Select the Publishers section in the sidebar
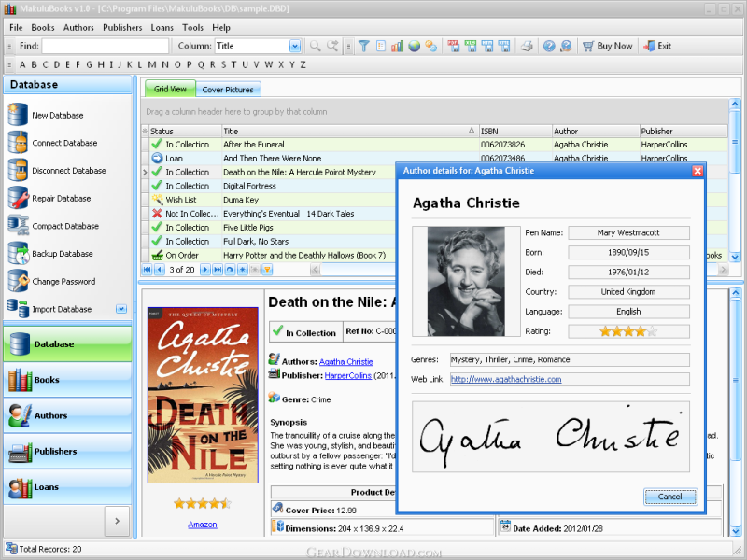The width and height of the screenshot is (747, 560). (x=67, y=451)
